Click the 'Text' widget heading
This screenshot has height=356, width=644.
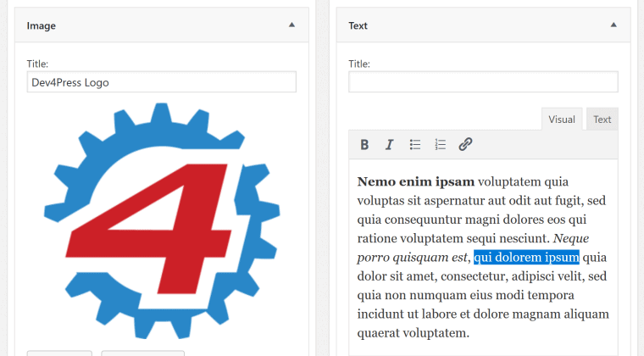coord(358,25)
